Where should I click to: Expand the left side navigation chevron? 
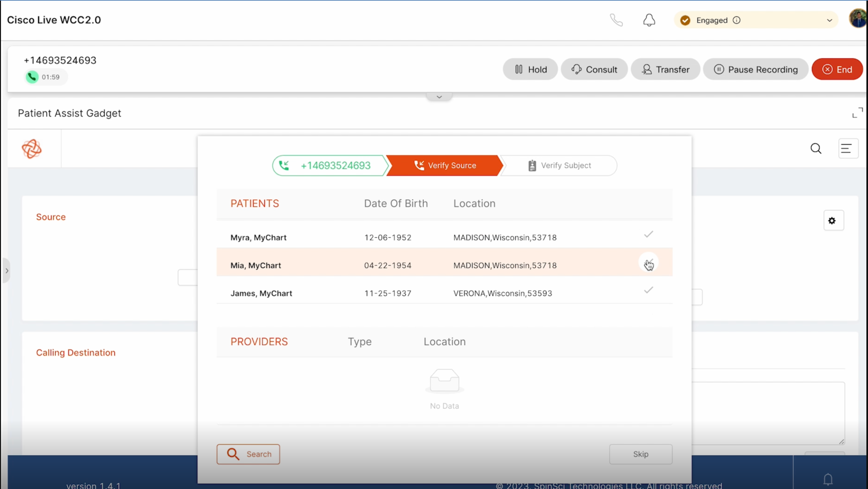pos(6,271)
